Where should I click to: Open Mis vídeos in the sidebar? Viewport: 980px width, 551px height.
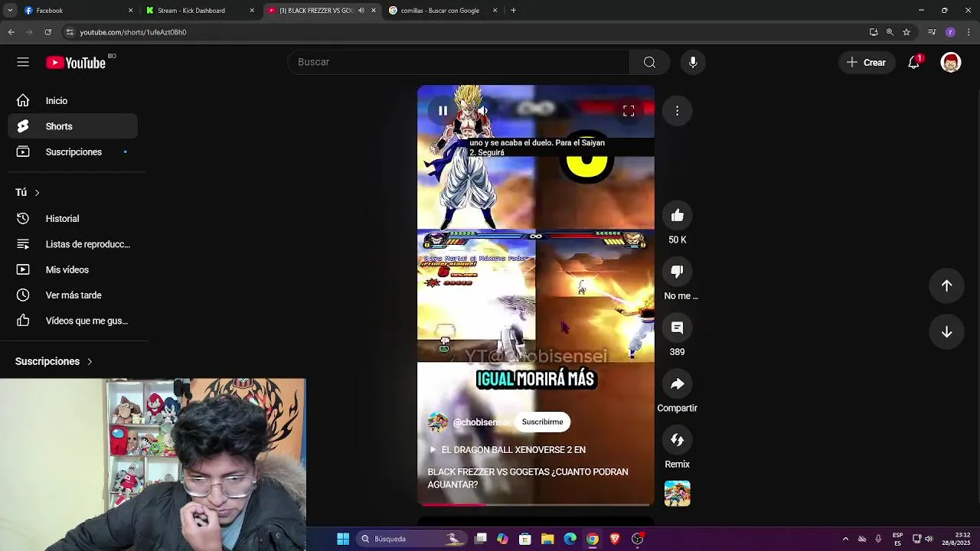click(73, 270)
